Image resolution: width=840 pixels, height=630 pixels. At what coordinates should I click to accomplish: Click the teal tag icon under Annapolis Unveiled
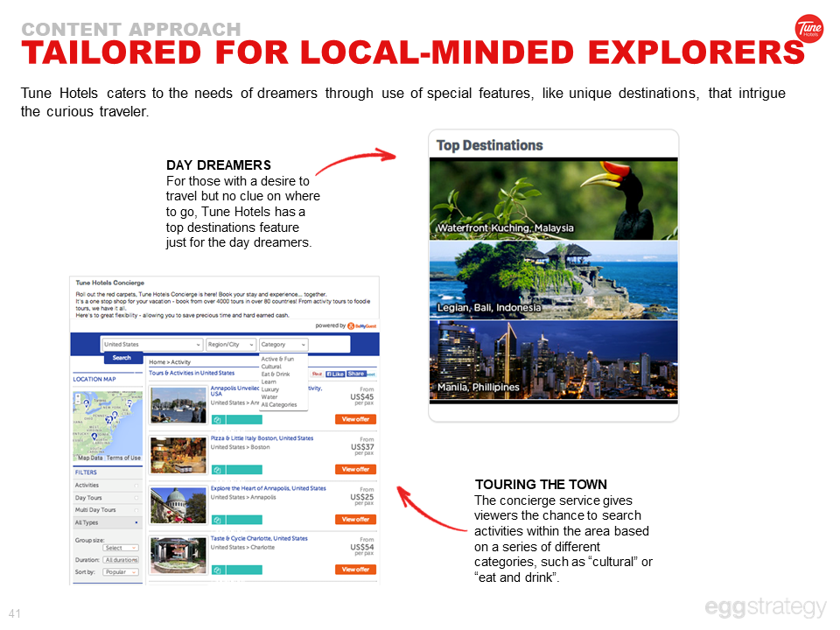click(218, 420)
